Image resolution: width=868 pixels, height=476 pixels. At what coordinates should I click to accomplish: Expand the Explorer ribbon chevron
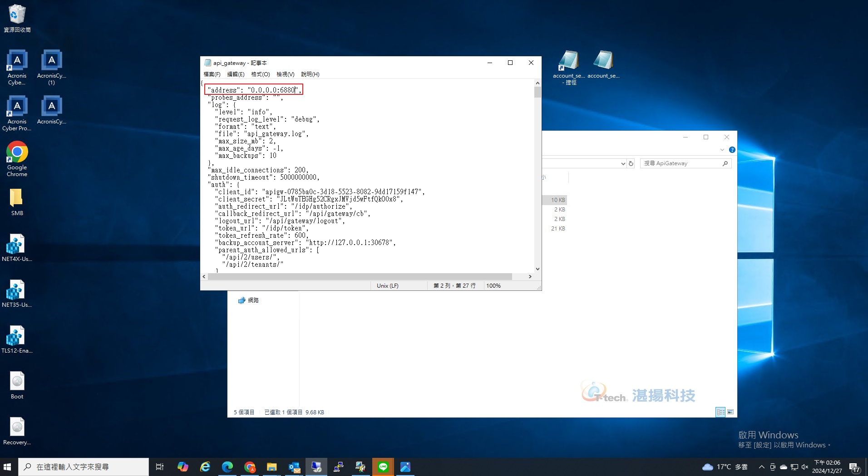click(x=722, y=150)
